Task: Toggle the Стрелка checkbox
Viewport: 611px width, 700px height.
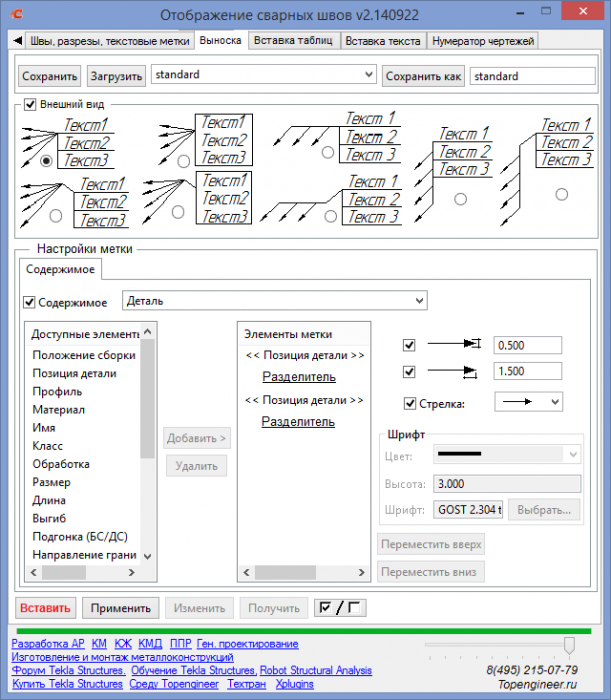Action: click(x=410, y=404)
